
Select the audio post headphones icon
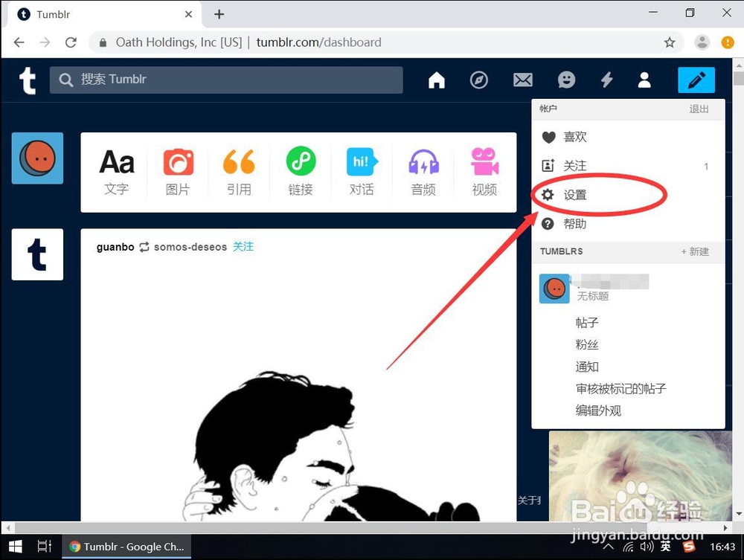tap(423, 161)
